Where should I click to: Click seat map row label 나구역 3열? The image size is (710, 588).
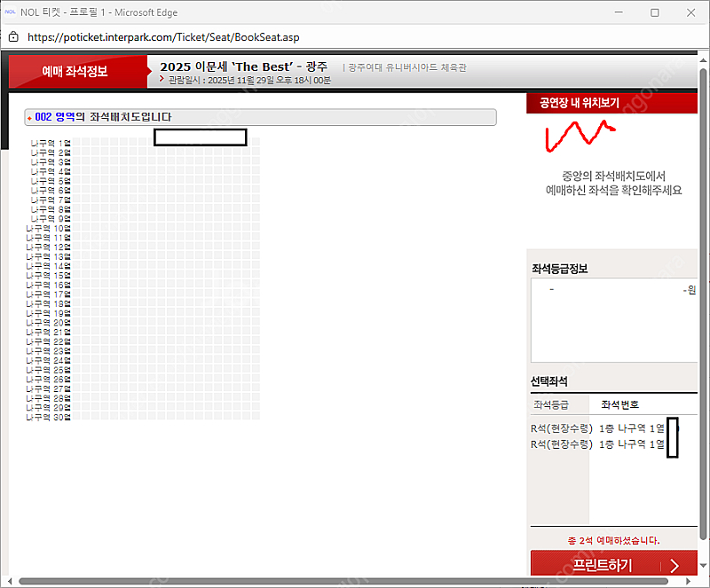(51, 162)
